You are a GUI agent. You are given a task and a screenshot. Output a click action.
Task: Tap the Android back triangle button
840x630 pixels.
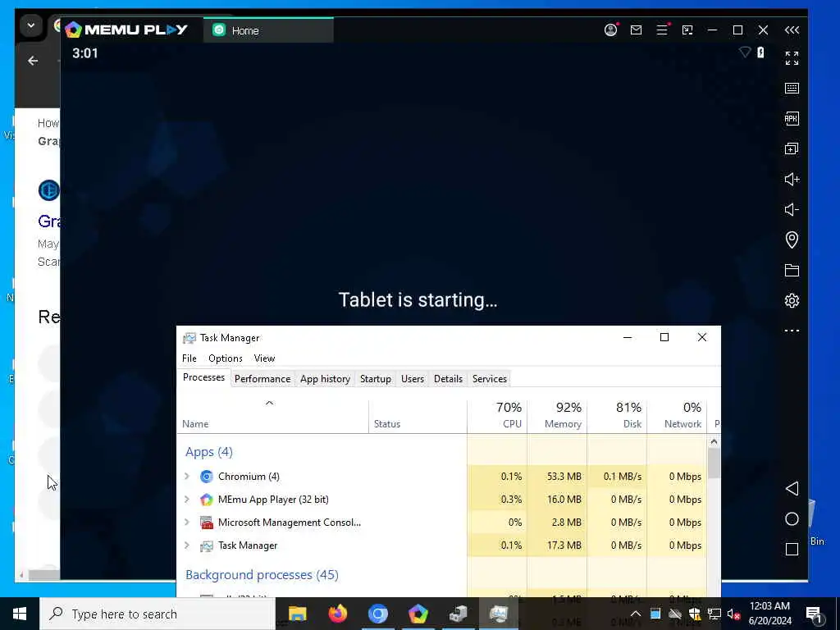pos(792,488)
